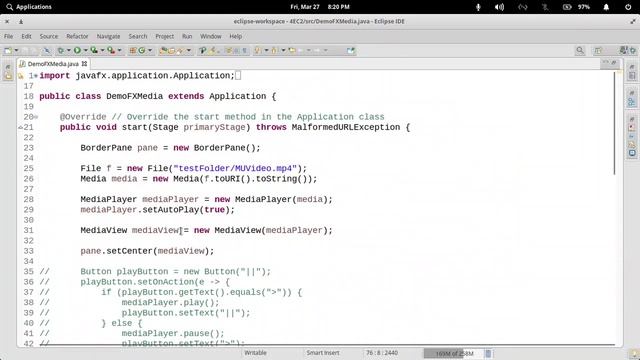Expand the folded imports on line 1

click(x=36, y=76)
